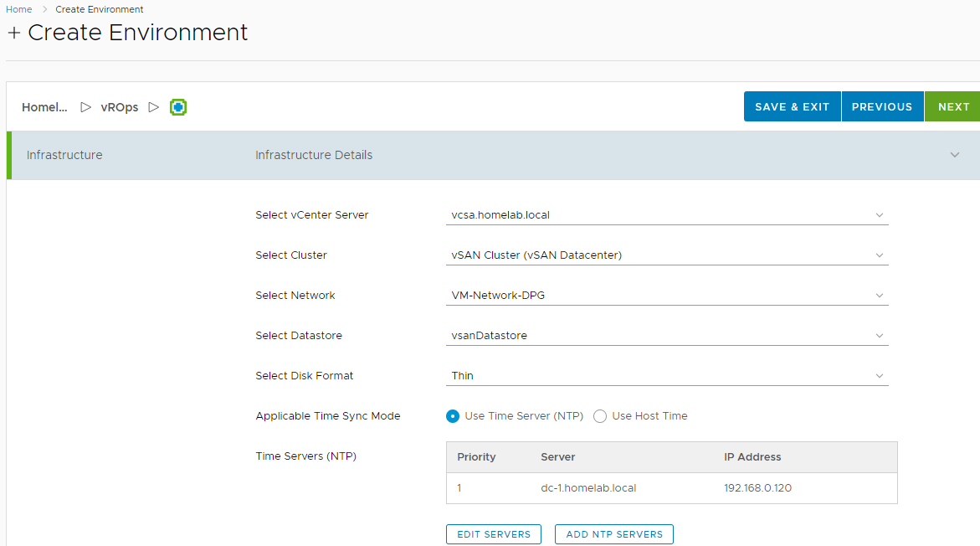Open the Select Cluster dropdown
This screenshot has height=546, width=980.
point(667,255)
